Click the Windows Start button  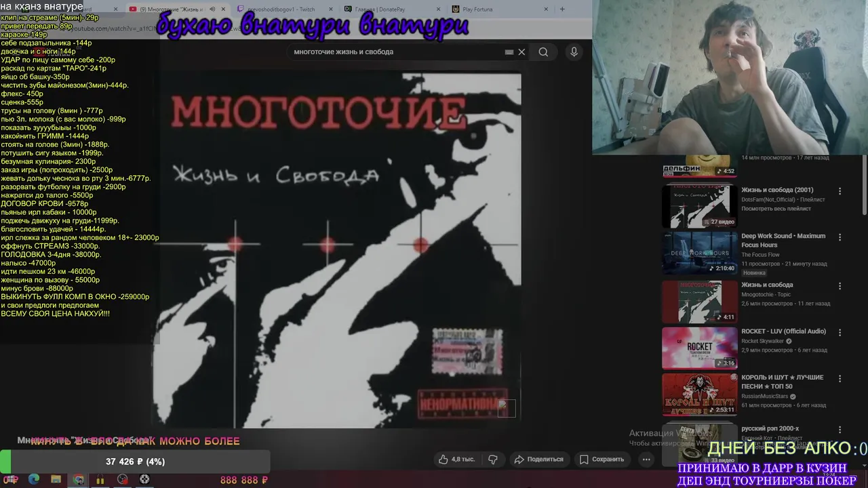[x=11, y=479]
